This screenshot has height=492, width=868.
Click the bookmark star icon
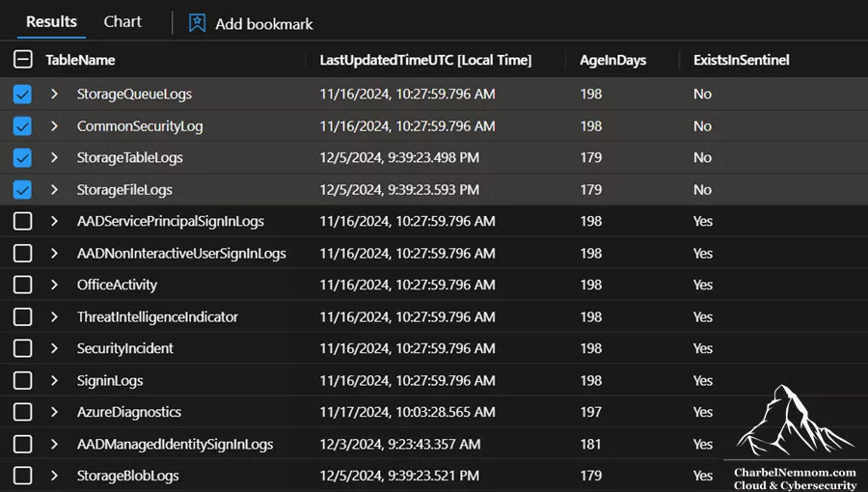[197, 23]
